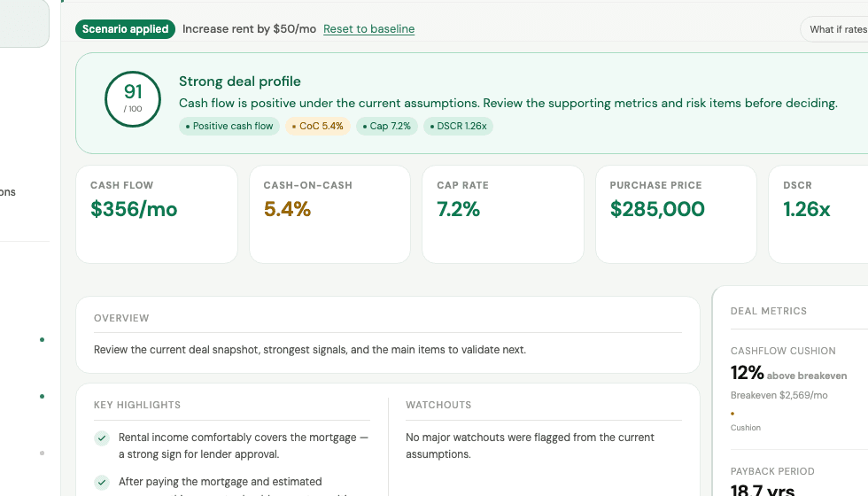
Task: Click the checkmark icon beside Rental income highlight
Action: pos(102,438)
